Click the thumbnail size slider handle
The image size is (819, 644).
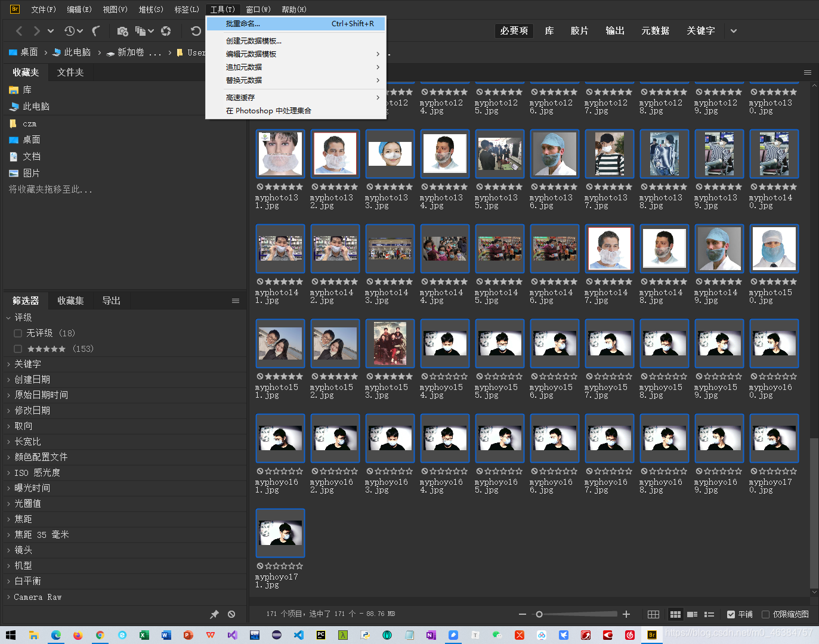point(539,614)
